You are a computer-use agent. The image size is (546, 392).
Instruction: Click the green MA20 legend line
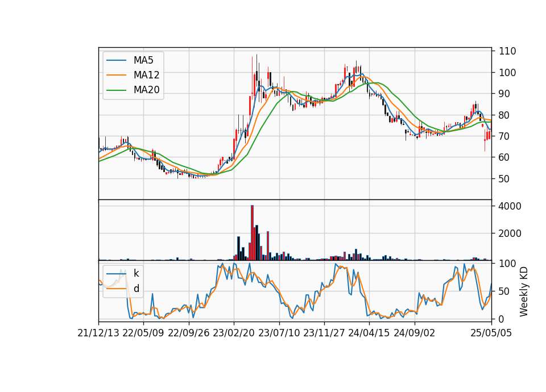point(116,90)
